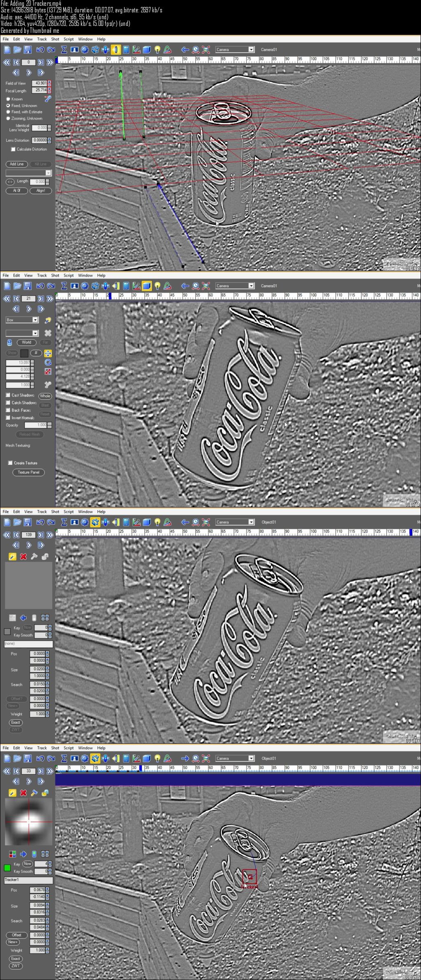Open Camera view dropdown in frame 21 view

pyautogui.click(x=235, y=286)
